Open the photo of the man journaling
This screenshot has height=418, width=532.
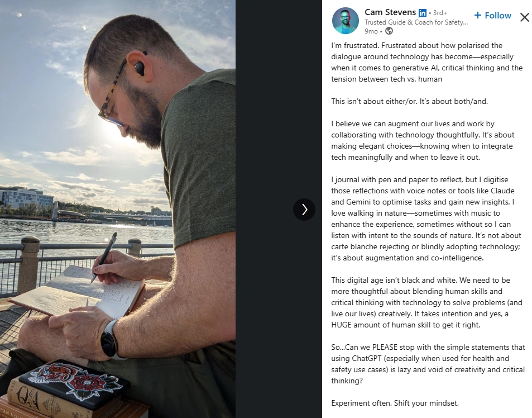(118, 209)
